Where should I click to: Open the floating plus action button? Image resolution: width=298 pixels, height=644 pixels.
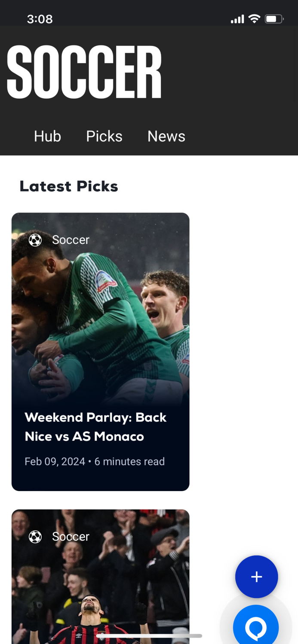(257, 577)
